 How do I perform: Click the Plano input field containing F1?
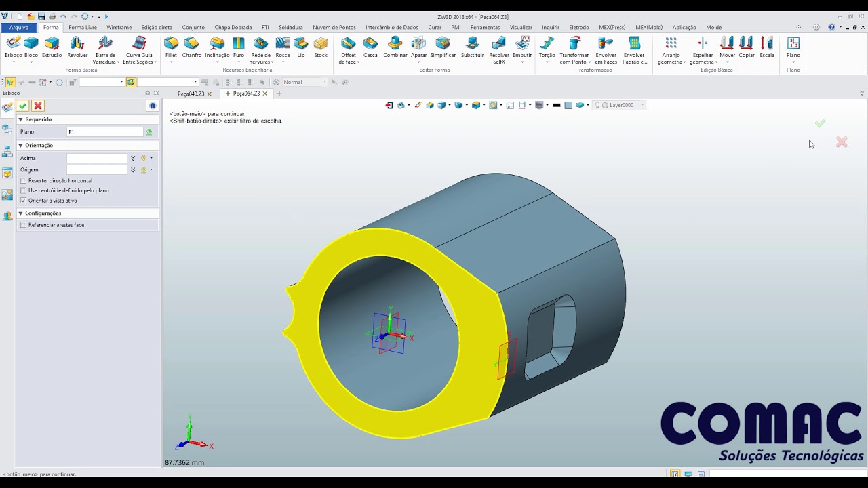coord(105,132)
